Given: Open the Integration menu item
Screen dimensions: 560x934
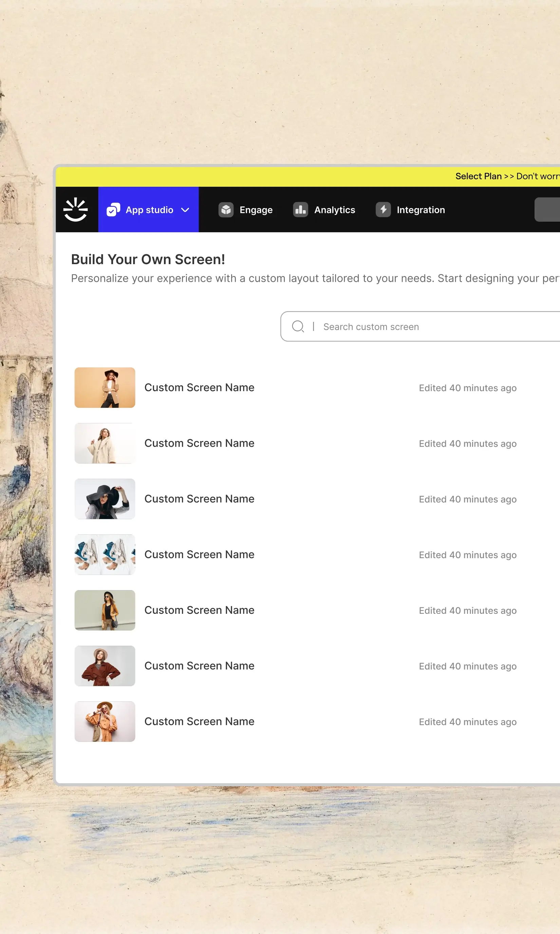Looking at the screenshot, I should click(410, 209).
